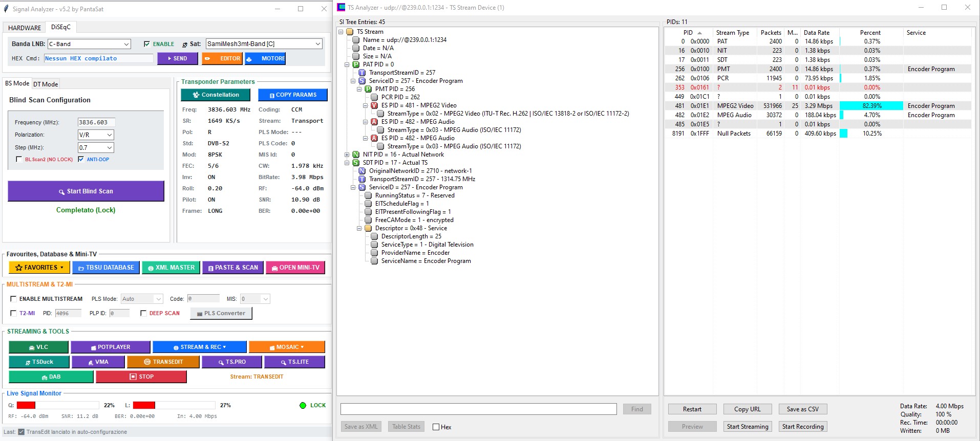Launch VLC player button
The width and height of the screenshot is (980, 441).
tap(38, 347)
